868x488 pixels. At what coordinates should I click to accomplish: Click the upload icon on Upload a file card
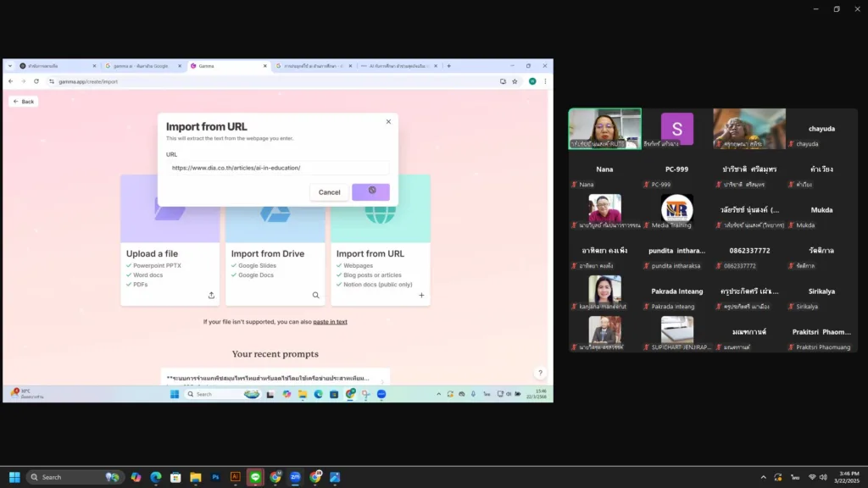tap(211, 296)
